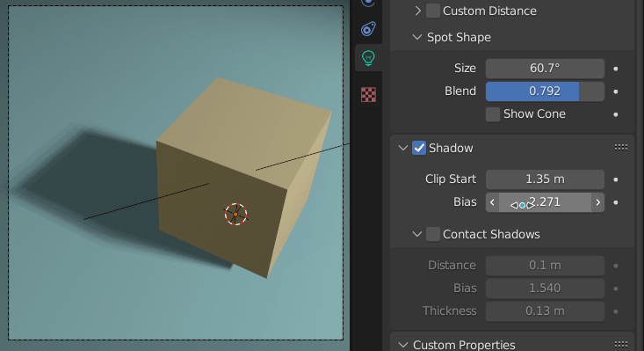
Task: Grab the Custom Properties panel drag handle
Action: tap(621, 344)
